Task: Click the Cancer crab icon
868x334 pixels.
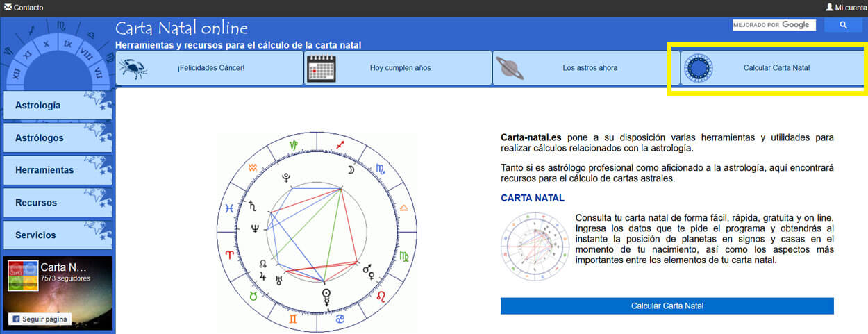Action: [132, 68]
